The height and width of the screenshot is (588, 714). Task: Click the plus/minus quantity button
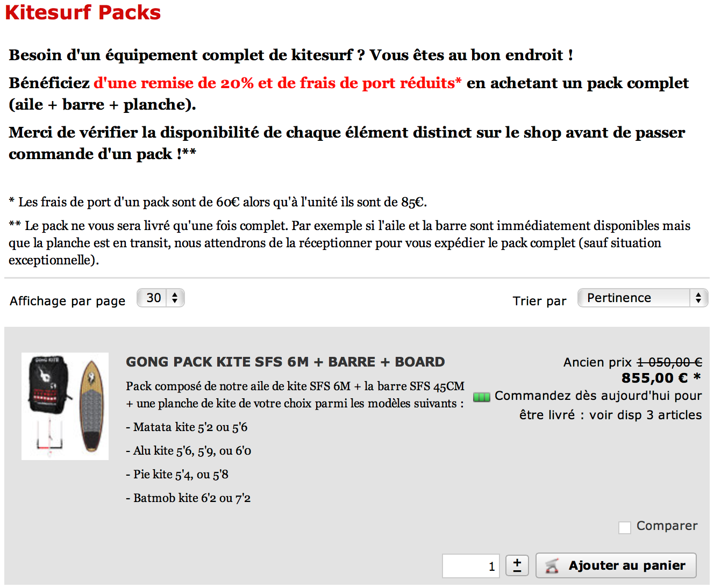pos(517,565)
